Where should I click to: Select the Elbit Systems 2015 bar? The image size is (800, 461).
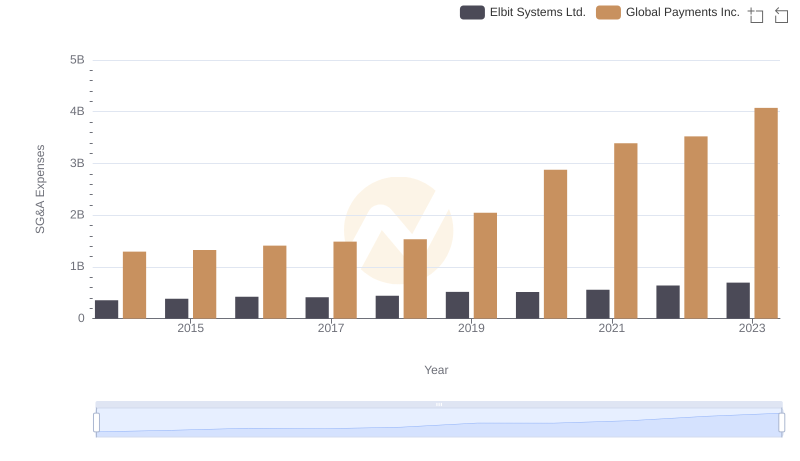(177, 309)
